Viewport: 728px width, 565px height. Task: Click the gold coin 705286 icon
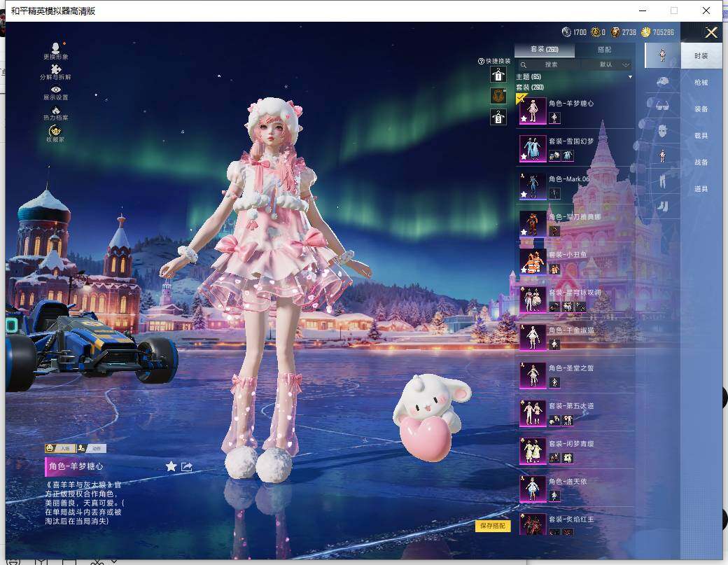(645, 32)
